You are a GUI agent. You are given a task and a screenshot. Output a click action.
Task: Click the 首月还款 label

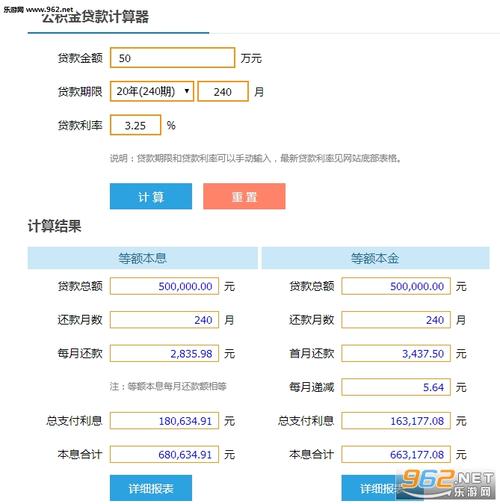pyautogui.click(x=311, y=353)
